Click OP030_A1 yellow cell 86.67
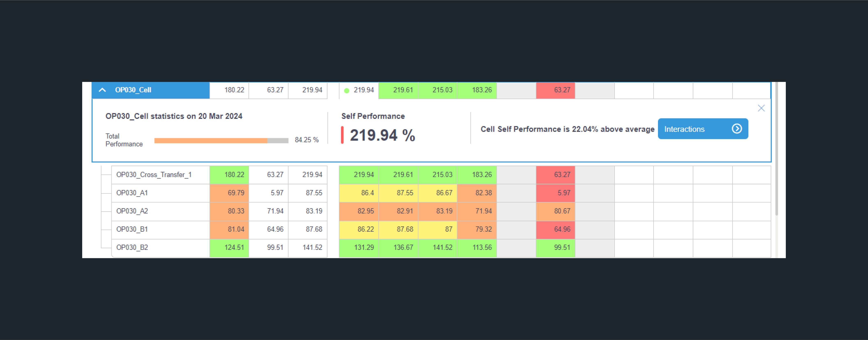868x340 pixels. point(438,193)
